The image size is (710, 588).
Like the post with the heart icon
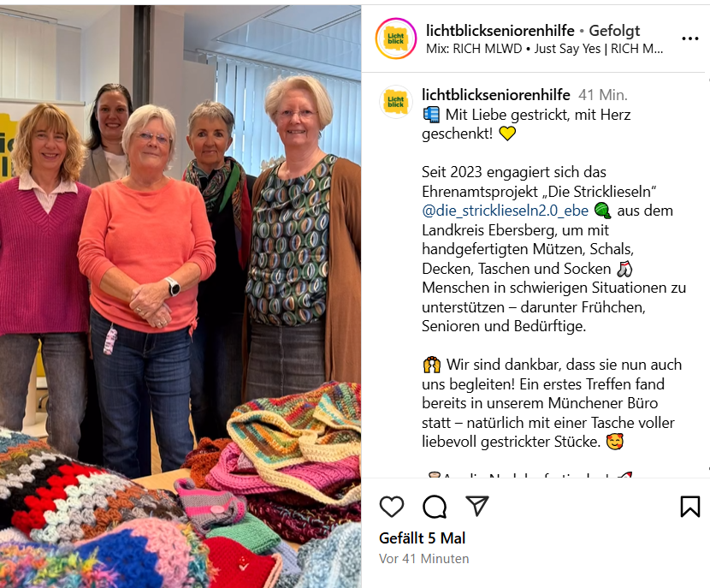tap(391, 507)
